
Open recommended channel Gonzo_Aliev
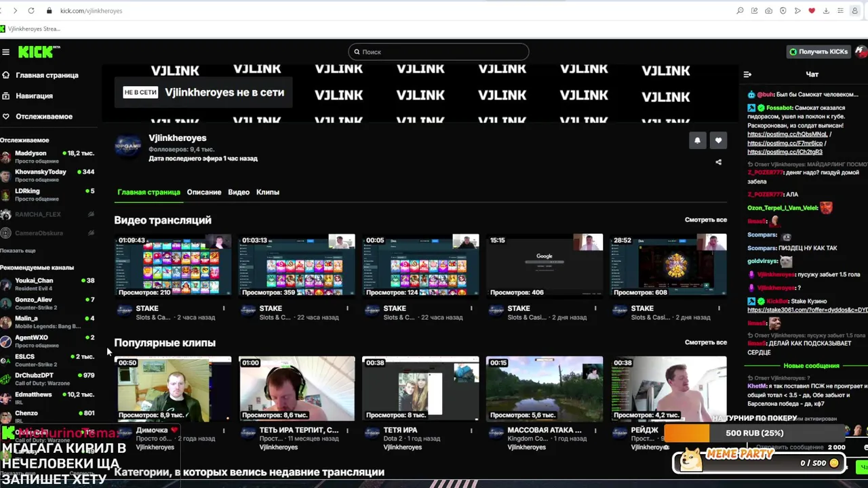(47, 303)
